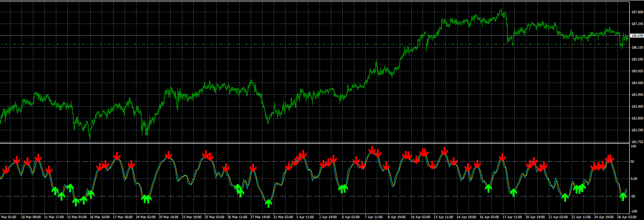This screenshot has width=644, height=220.
Task: Click the 16 Apr 03:00 time label
Action: (x=490, y=217)
